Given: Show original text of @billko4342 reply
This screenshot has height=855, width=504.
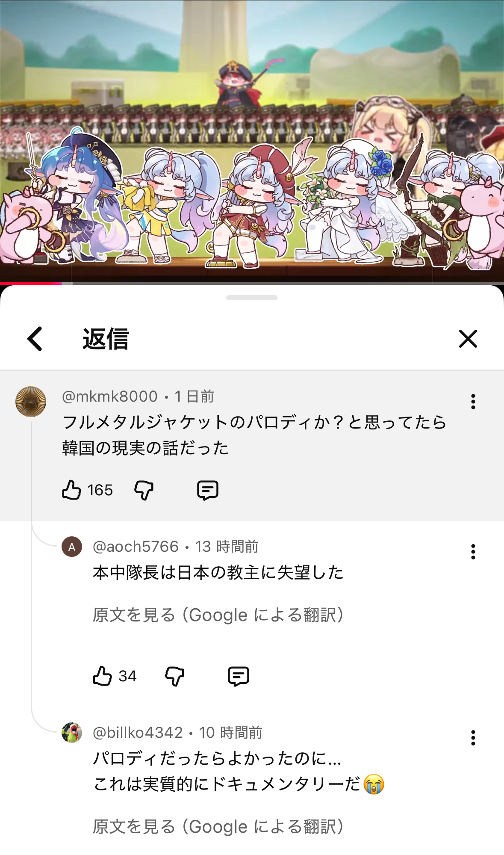Looking at the screenshot, I should tap(218, 826).
